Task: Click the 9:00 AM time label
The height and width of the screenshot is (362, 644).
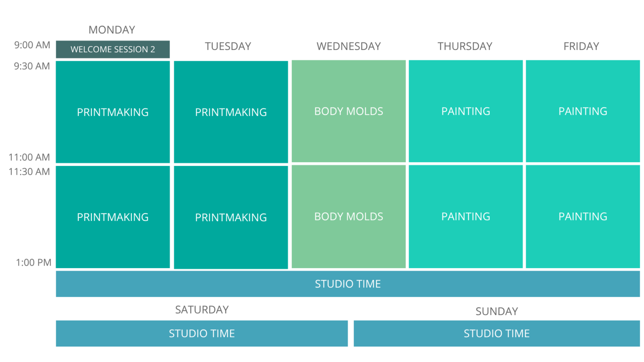Action: (32, 45)
